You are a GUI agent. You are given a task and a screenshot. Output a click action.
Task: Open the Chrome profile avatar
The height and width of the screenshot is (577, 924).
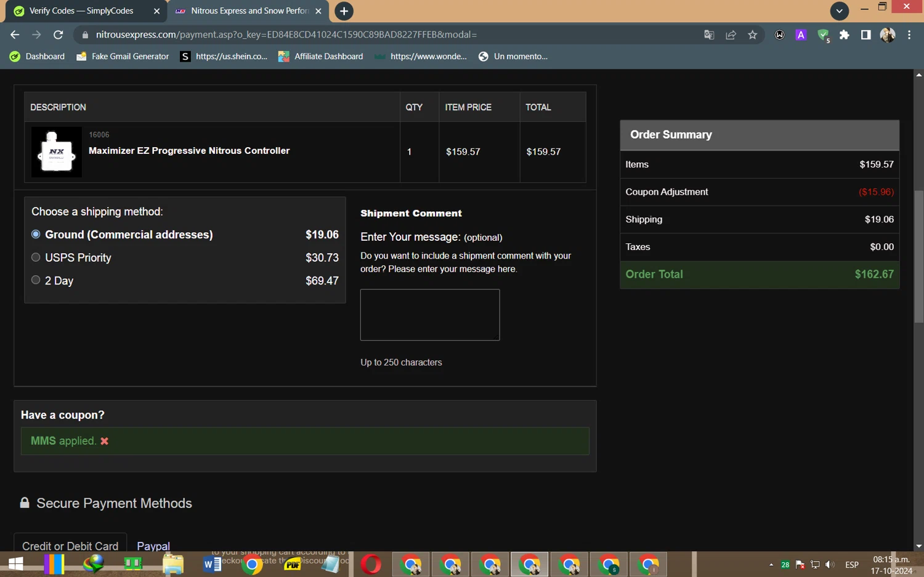[888, 35]
